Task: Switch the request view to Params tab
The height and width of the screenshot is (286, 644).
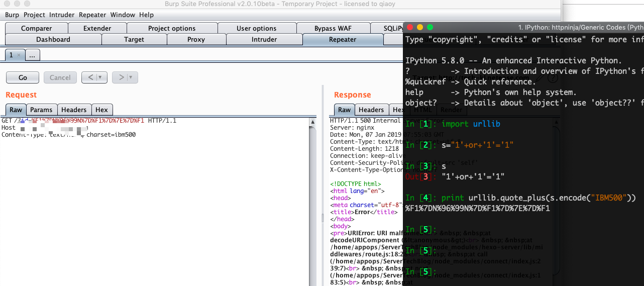Action: 41,110
